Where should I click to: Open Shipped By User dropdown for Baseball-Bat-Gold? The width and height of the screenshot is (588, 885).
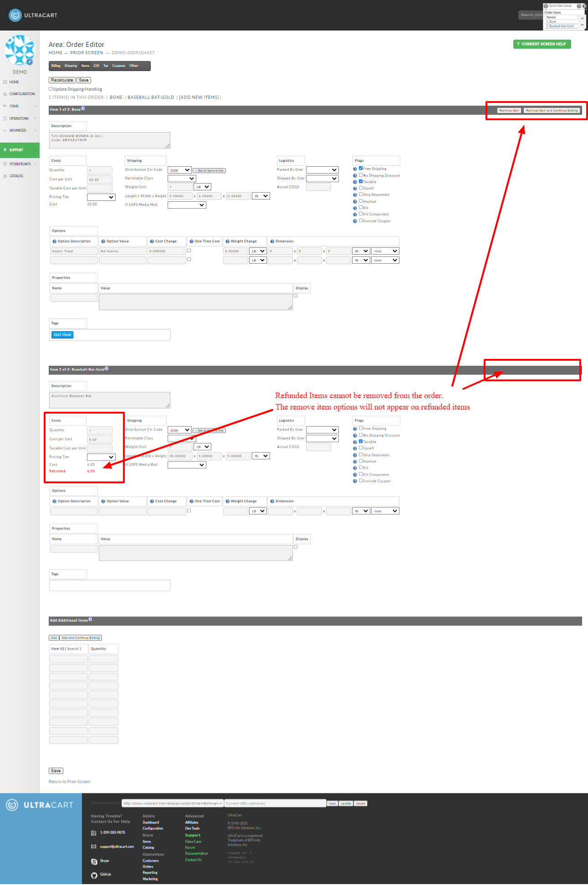(x=322, y=439)
